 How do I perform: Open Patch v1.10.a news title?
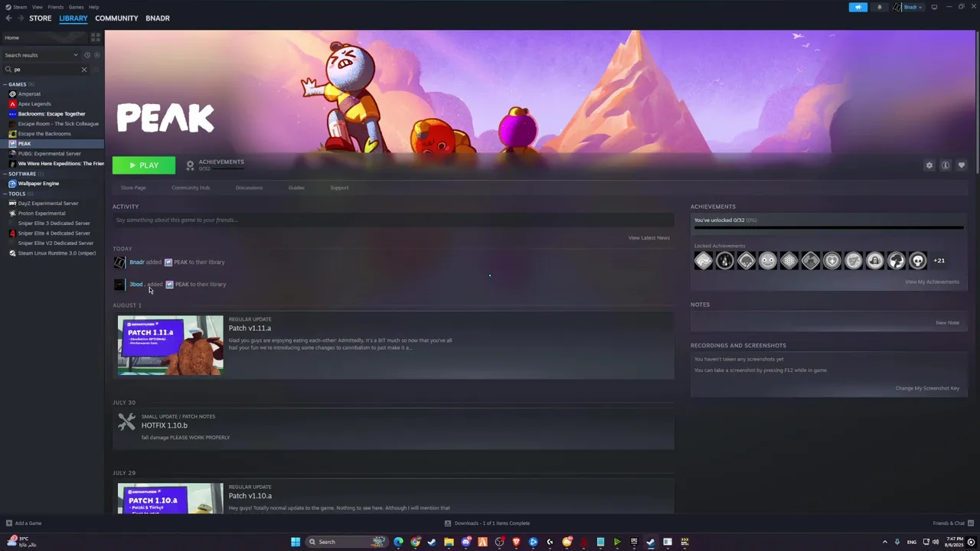(x=250, y=496)
